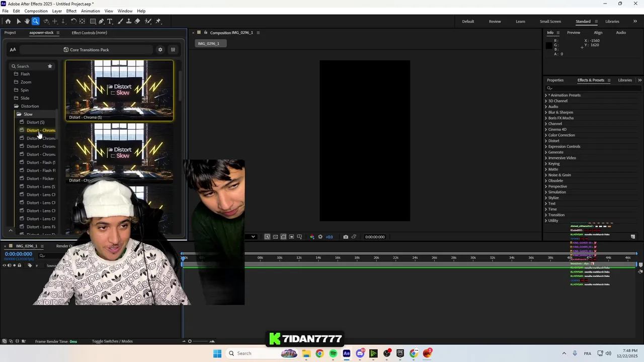This screenshot has width=644, height=362.
Task: Open the Effect menu
Action: point(71,11)
